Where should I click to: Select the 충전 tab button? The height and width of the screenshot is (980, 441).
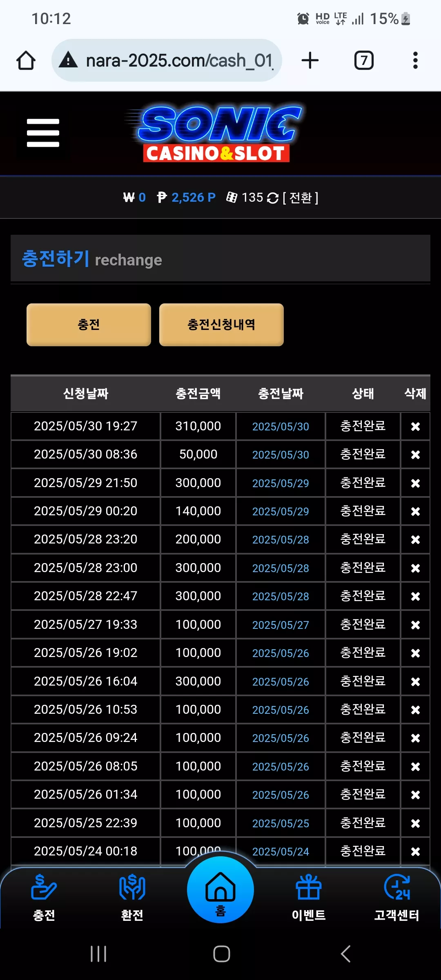coord(89,325)
